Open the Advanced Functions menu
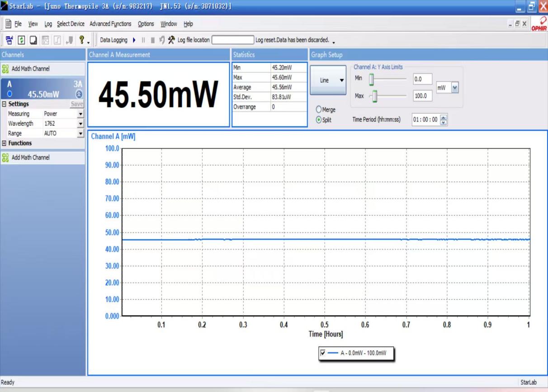The image size is (548, 392). point(110,24)
